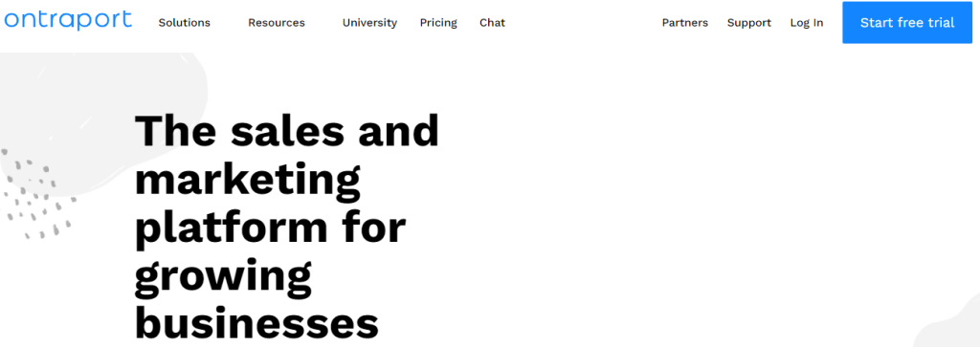This screenshot has width=980, height=347.
Task: Start the free trial with blue button
Action: 907,23
